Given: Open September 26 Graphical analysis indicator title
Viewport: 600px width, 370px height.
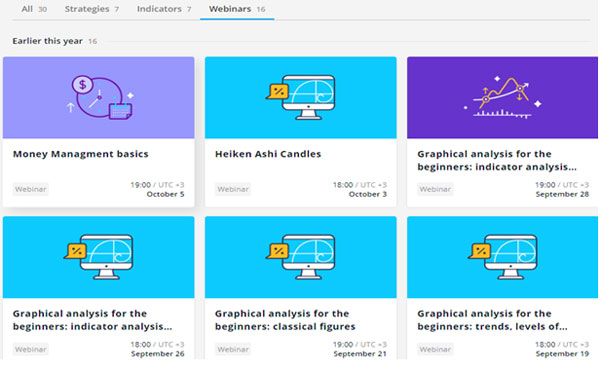Looking at the screenshot, I should [92, 320].
